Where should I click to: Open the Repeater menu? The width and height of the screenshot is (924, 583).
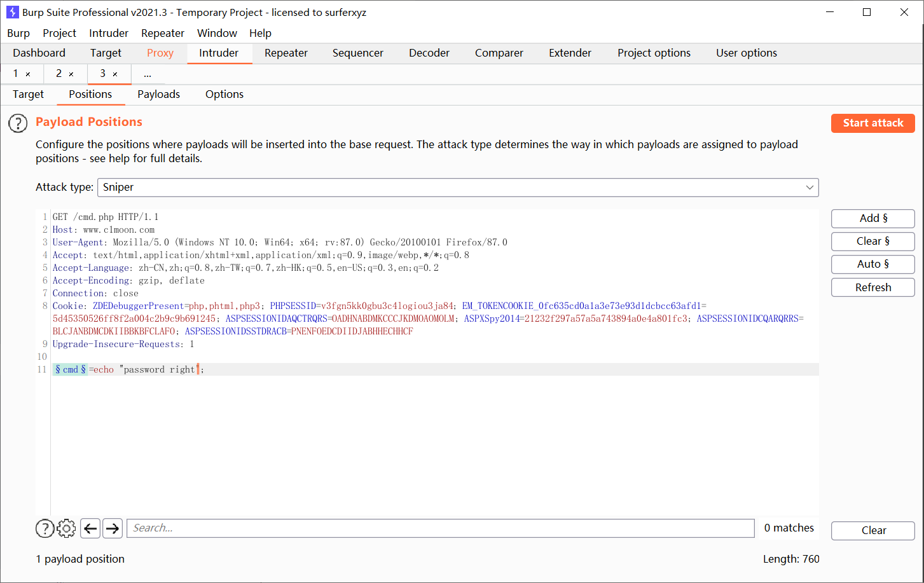pyautogui.click(x=163, y=33)
